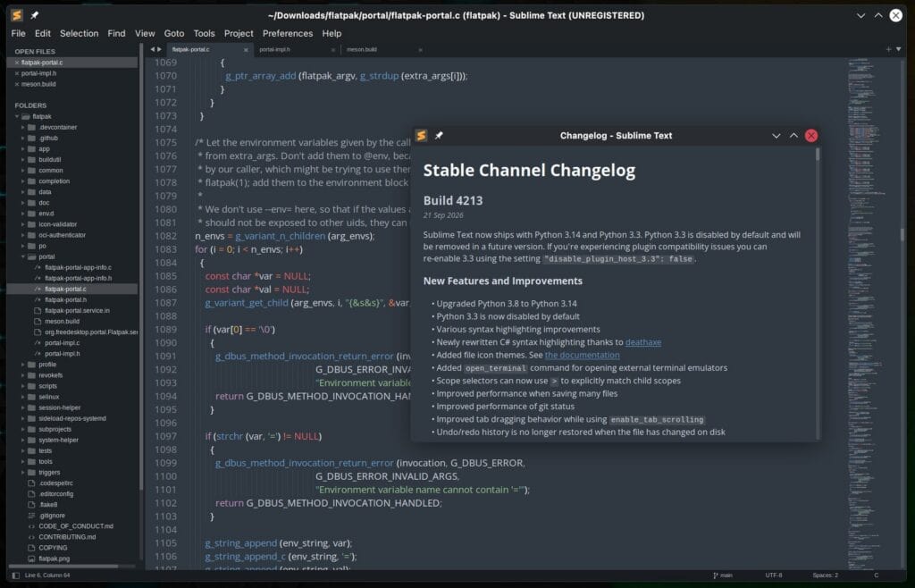The height and width of the screenshot is (588, 915).
Task: Go to next tab with right arrow
Action: click(159, 49)
